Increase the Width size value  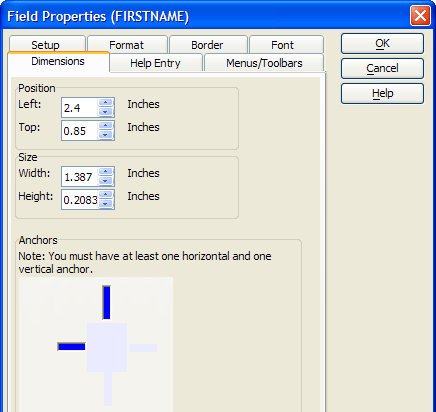(x=106, y=172)
